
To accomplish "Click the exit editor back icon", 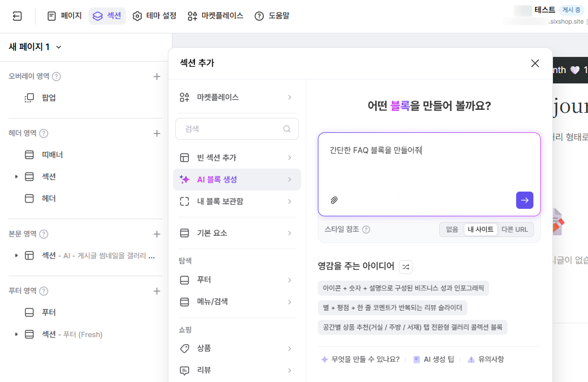I will coord(17,16).
